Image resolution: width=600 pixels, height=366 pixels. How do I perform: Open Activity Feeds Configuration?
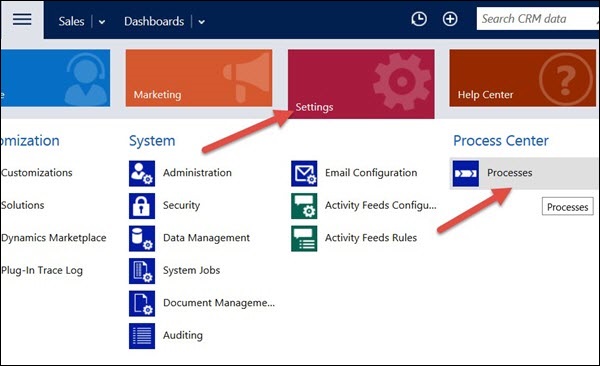click(381, 205)
